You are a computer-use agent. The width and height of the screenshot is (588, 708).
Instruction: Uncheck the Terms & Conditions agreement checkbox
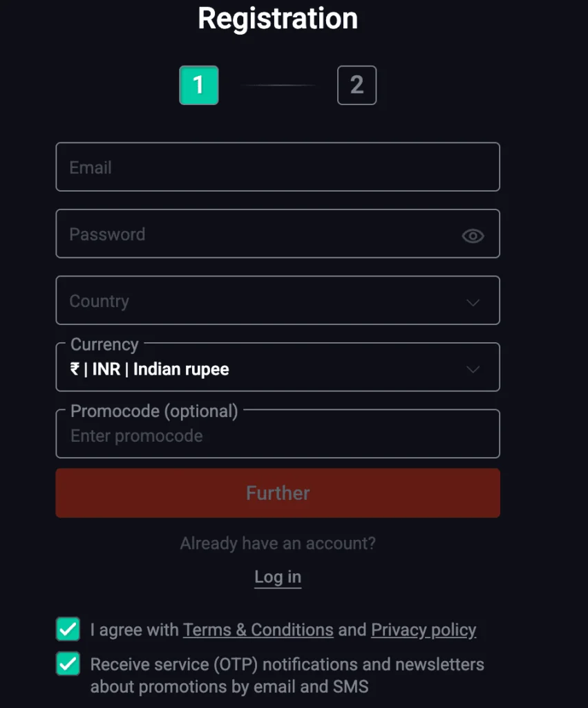(x=67, y=629)
